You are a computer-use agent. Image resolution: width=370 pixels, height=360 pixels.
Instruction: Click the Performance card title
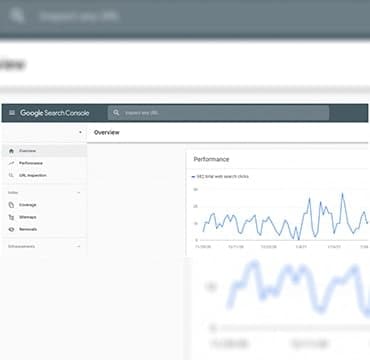pyautogui.click(x=211, y=159)
